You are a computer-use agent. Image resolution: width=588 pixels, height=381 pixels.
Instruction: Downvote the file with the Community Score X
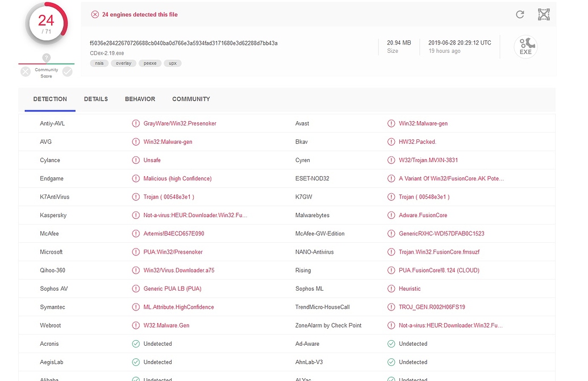pyautogui.click(x=25, y=72)
